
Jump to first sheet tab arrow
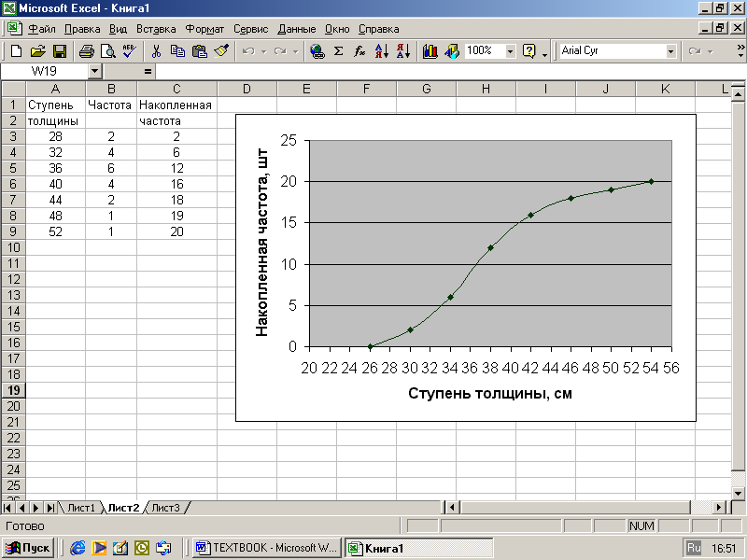click(7, 508)
